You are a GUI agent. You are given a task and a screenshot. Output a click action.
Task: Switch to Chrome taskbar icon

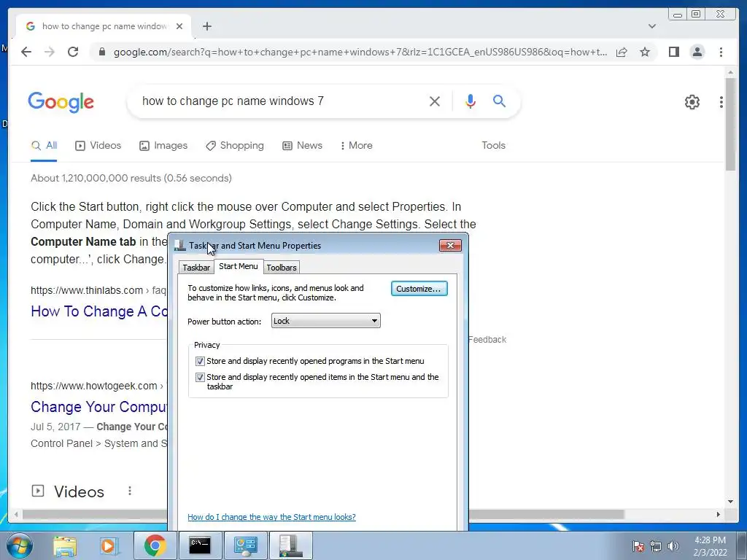click(x=155, y=545)
